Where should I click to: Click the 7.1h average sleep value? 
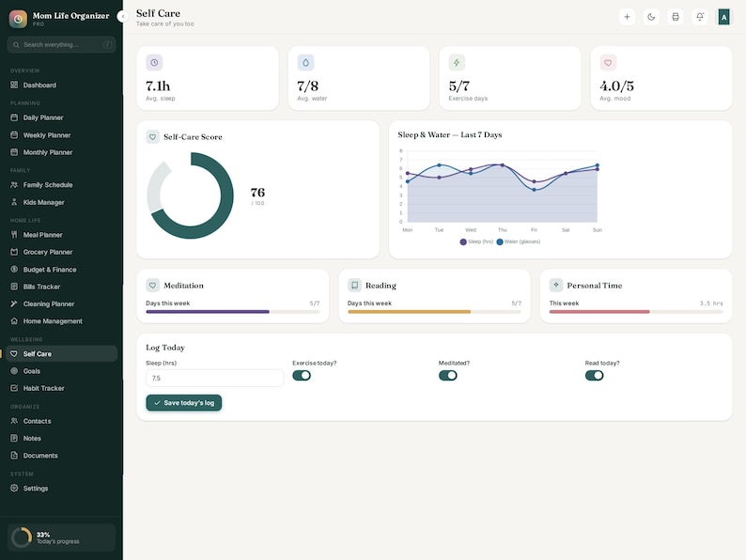158,86
